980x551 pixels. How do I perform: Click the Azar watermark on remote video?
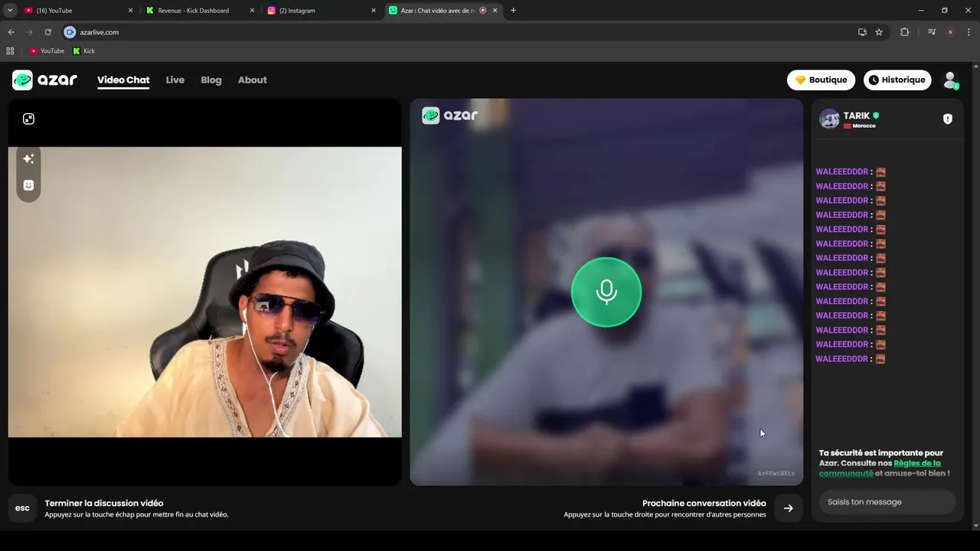click(x=450, y=116)
